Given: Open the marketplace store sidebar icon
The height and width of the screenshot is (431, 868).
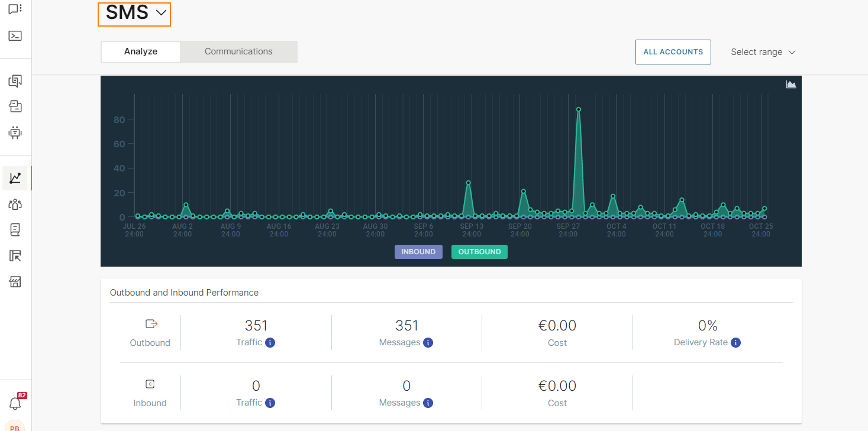Looking at the screenshot, I should pos(15,281).
